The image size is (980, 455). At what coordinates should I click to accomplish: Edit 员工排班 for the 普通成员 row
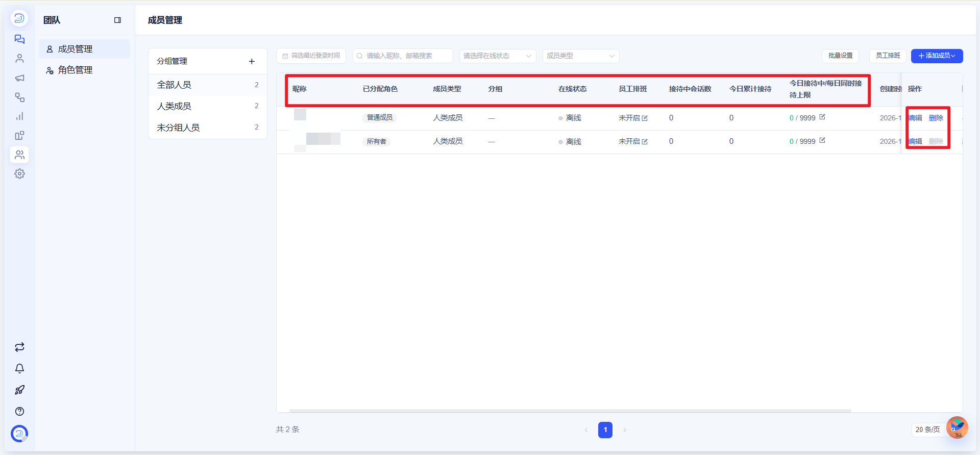645,118
